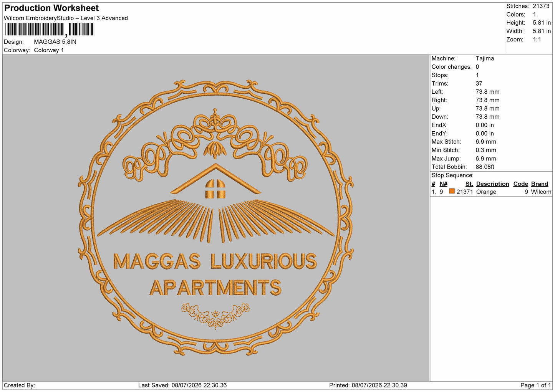Click the house window in the embroidery design
This screenshot has width=555, height=392.
pyautogui.click(x=216, y=189)
